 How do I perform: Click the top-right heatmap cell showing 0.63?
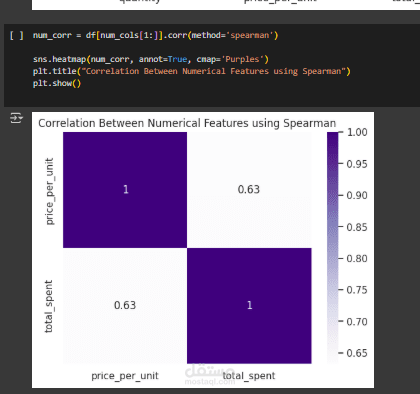coord(249,190)
